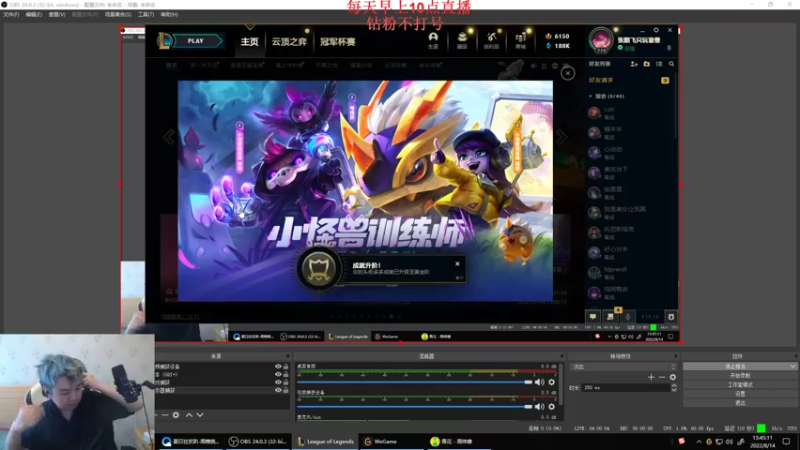
Task: Open the 场景集合(S) menu in OBS
Action: click(x=118, y=15)
